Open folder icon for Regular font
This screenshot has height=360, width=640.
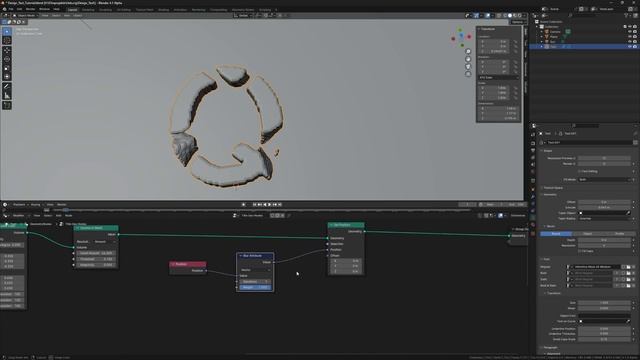629,267
